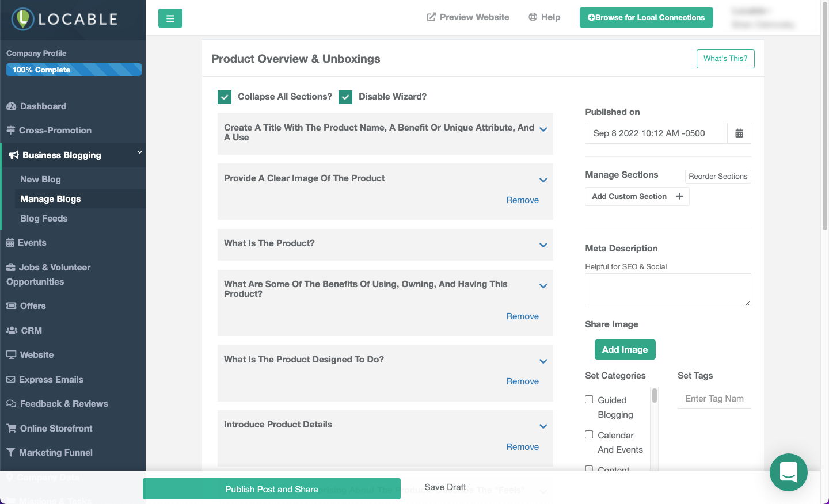The width and height of the screenshot is (829, 504).
Task: Expand Provide A Clear Image section
Action: (543, 180)
